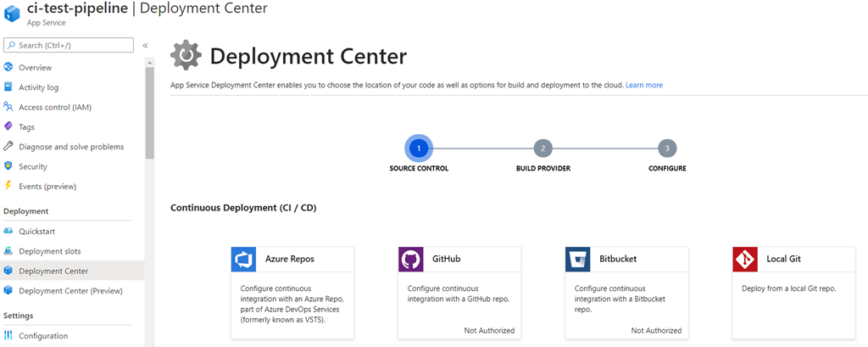The height and width of the screenshot is (347, 868).
Task: Click the sidebar scroll up arrow
Action: 150,63
